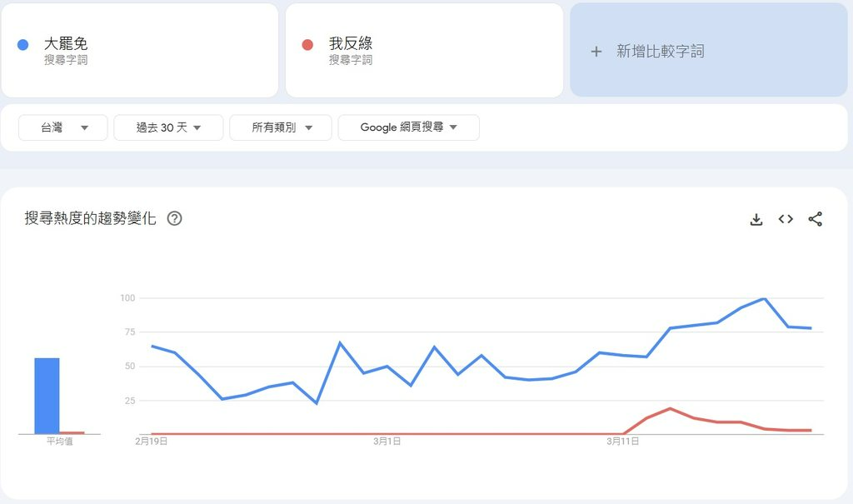
Task: Click the blue average bar above 平均值
Action: 47,396
